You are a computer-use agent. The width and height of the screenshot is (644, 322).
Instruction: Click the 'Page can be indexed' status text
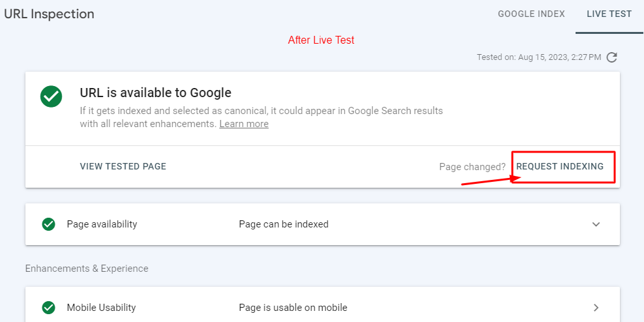284,224
